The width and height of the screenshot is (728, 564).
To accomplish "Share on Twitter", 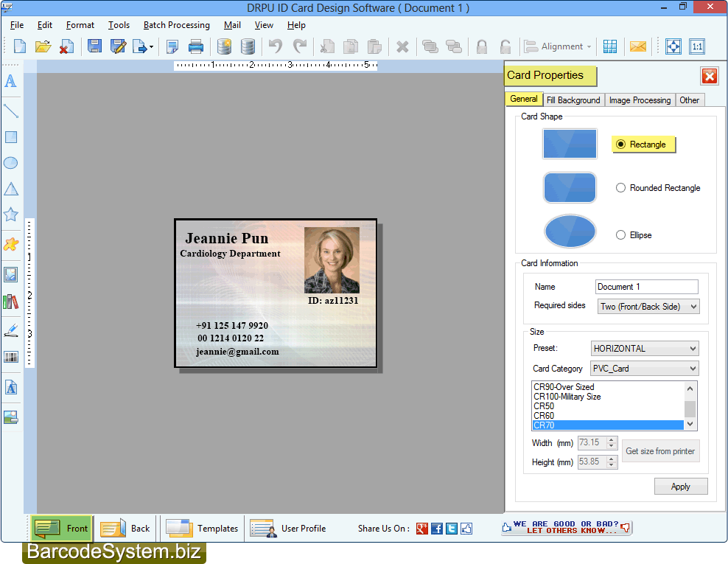I will tap(451, 529).
